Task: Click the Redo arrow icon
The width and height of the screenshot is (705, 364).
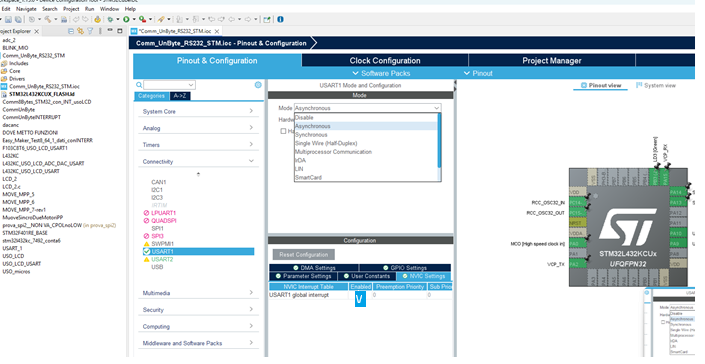Action: [85, 19]
